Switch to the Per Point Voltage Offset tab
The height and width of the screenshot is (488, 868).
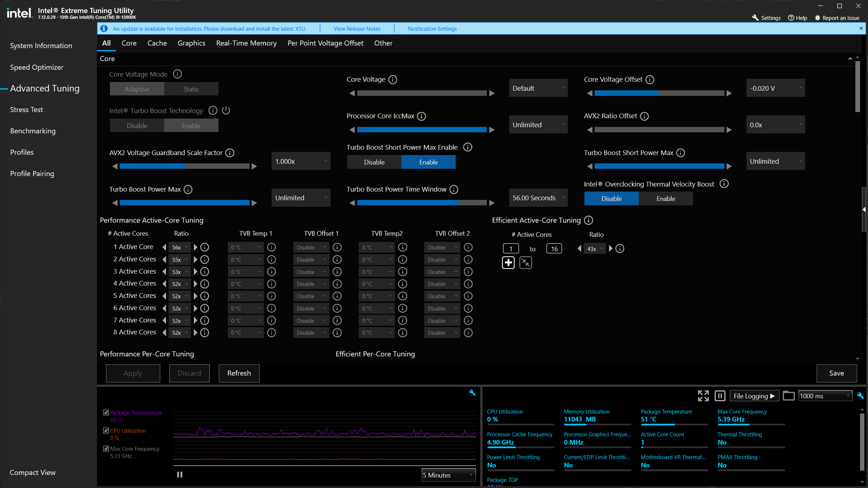pyautogui.click(x=325, y=43)
